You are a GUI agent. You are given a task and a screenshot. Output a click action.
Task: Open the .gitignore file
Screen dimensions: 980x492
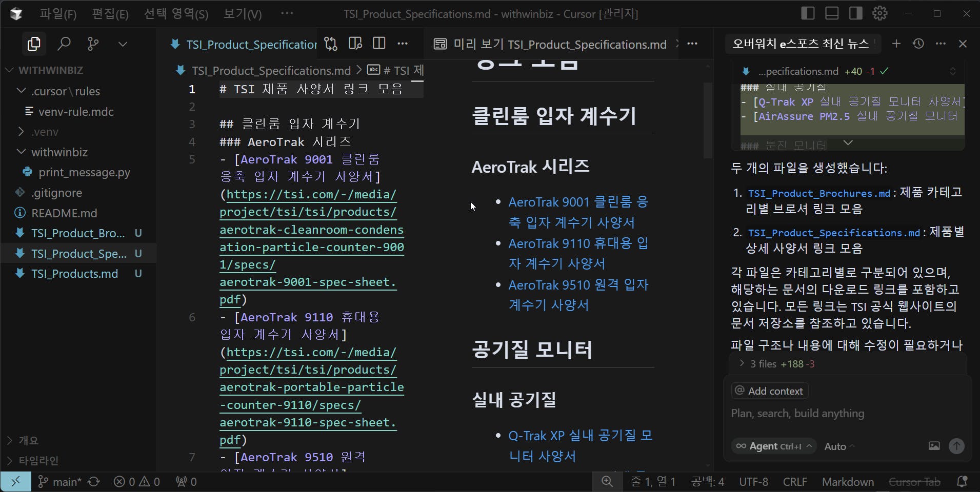coord(56,193)
